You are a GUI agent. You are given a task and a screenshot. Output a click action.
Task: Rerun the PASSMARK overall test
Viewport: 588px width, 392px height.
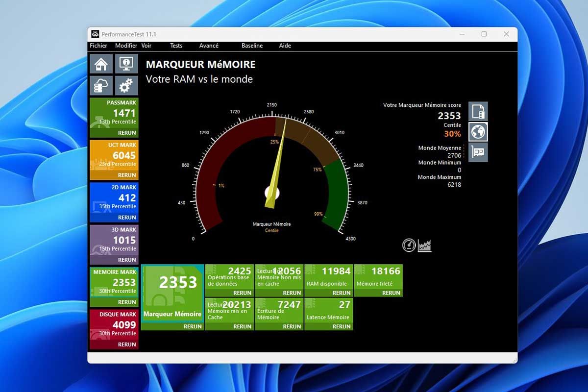[127, 133]
